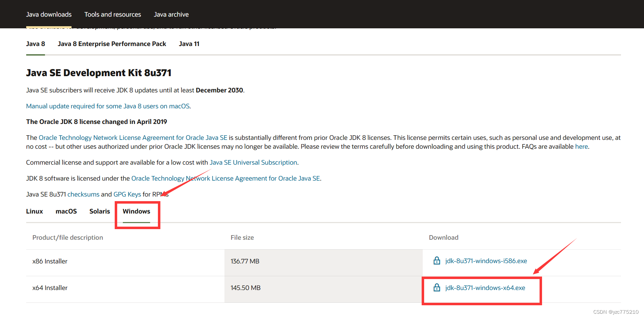
Task: Select the Windows platform tab
Action: [136, 211]
